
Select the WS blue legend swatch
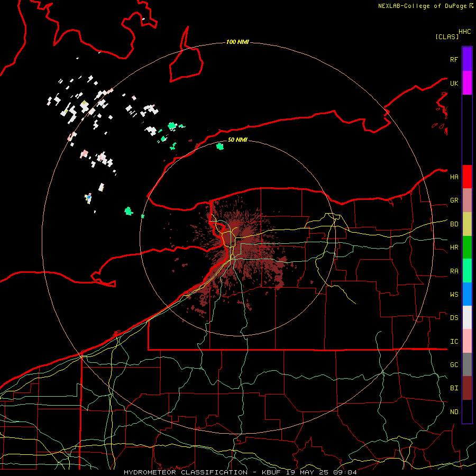(x=467, y=294)
